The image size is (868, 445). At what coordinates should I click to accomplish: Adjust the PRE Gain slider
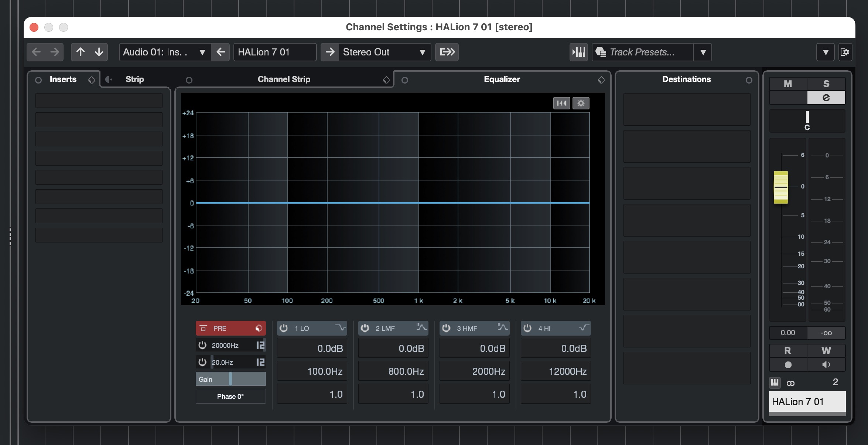tap(230, 379)
